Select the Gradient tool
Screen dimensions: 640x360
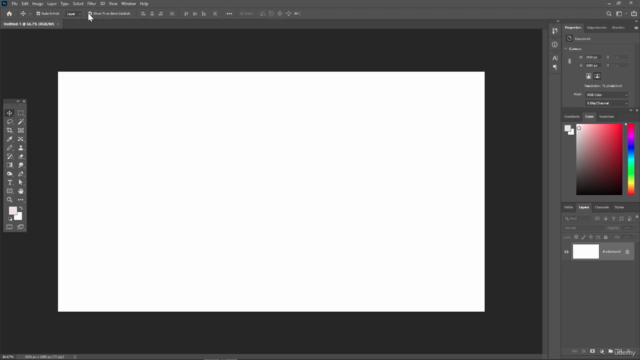pos(9,165)
